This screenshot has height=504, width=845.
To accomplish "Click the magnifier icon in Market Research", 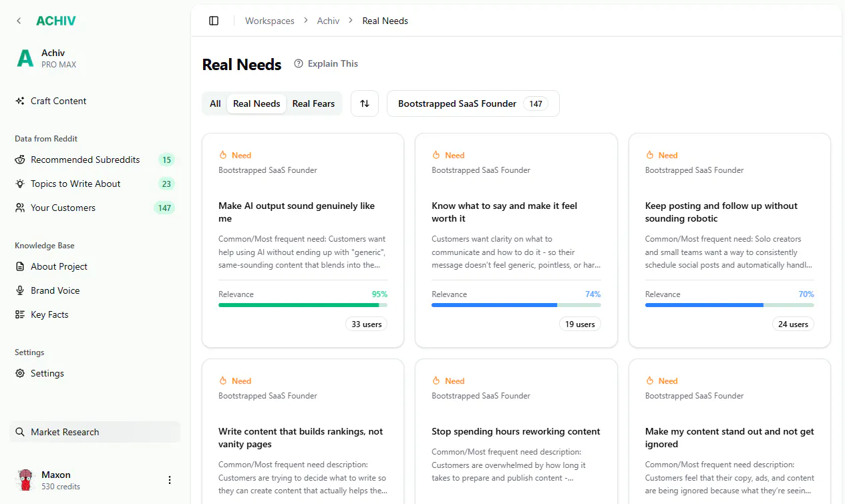I will pyautogui.click(x=20, y=432).
